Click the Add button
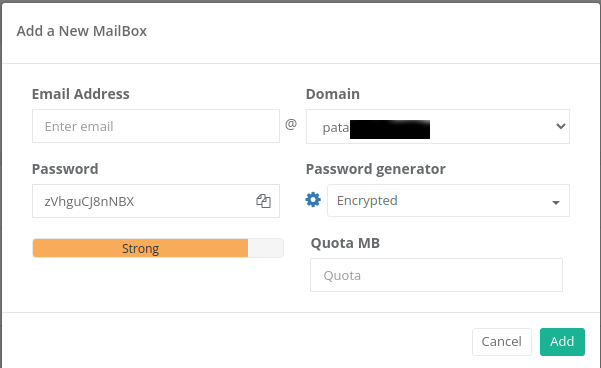Image resolution: width=601 pixels, height=368 pixels. [x=562, y=342]
